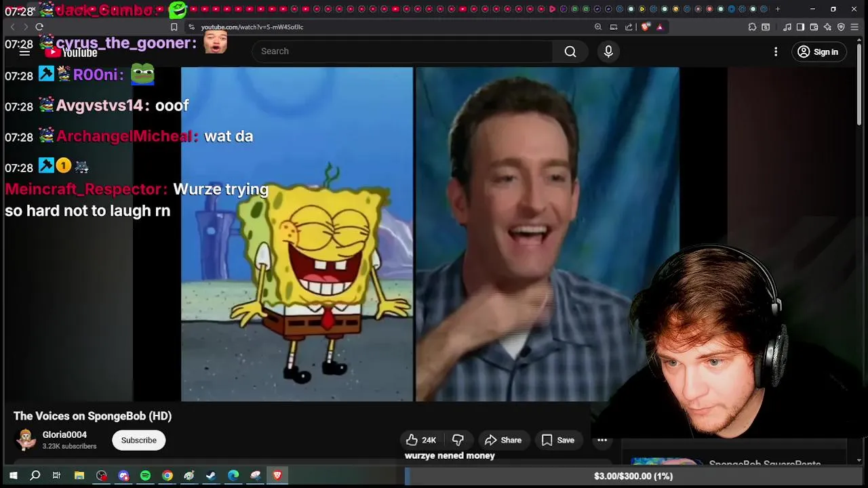Bookmark this page in address bar
This screenshot has width=868, height=488.
174,27
